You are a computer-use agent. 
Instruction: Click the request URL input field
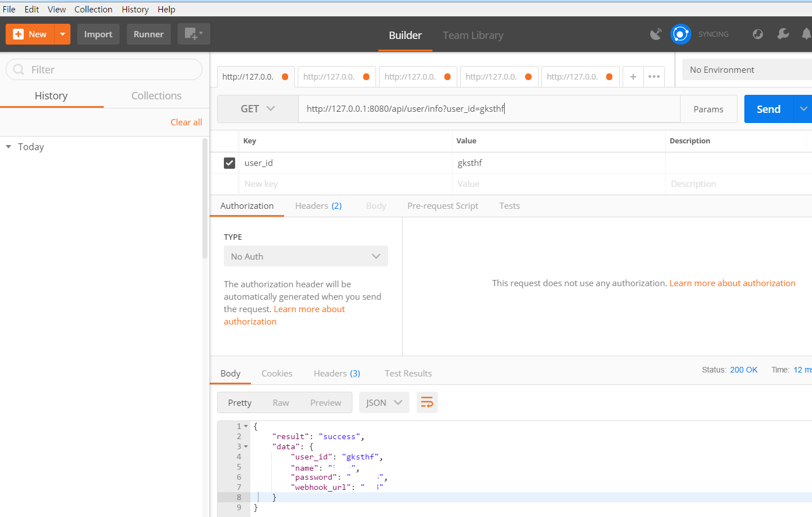(x=489, y=108)
